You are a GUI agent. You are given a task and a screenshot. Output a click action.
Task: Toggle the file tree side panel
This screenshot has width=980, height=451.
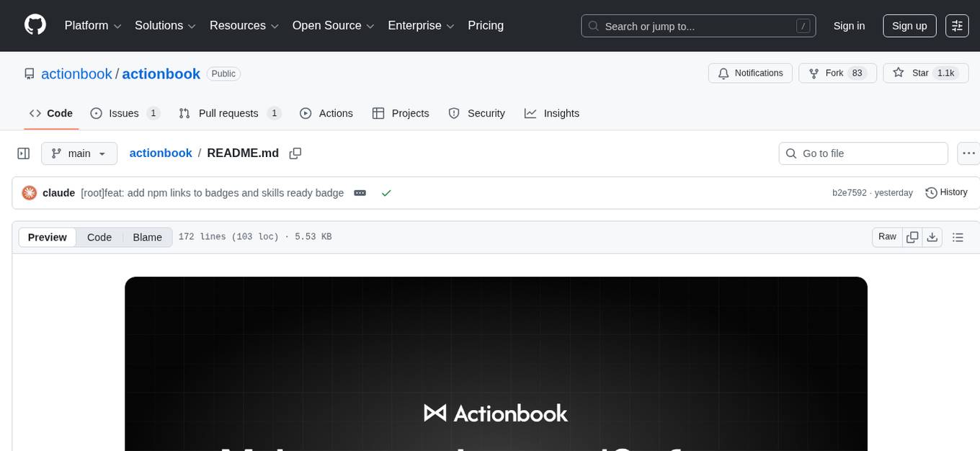coord(23,153)
